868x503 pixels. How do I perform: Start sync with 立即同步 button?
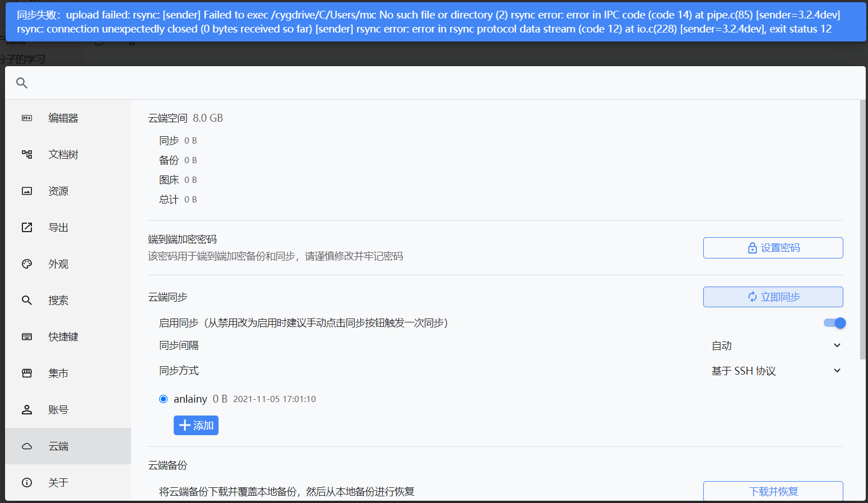click(773, 297)
